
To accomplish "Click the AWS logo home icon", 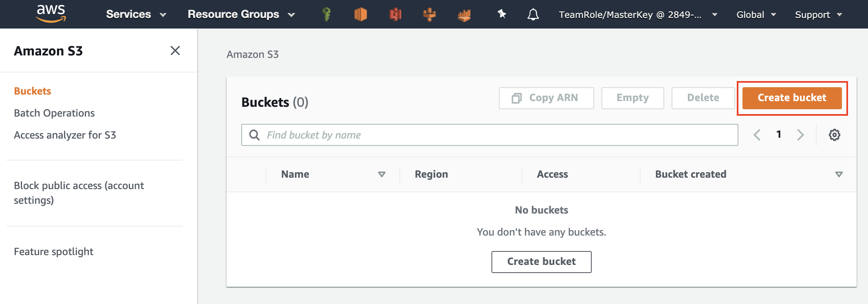I will point(51,13).
